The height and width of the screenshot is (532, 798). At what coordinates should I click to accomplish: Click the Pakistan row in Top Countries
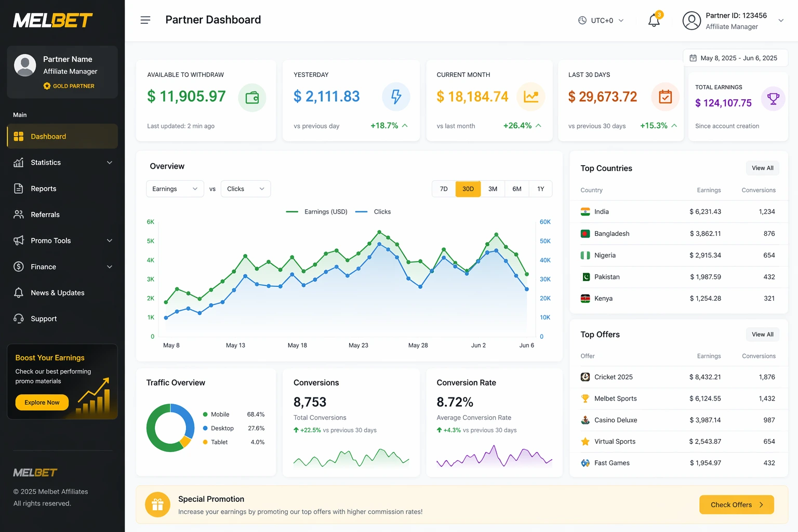pyautogui.click(x=679, y=277)
